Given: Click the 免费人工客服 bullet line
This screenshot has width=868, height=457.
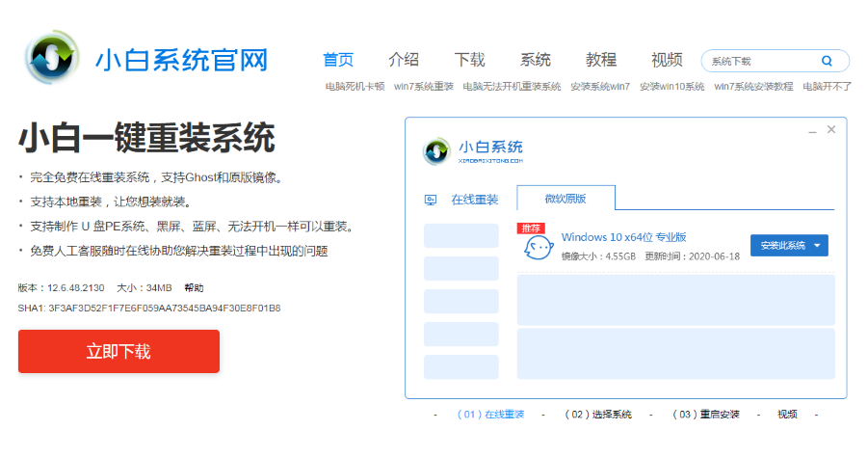Looking at the screenshot, I should (x=179, y=251).
